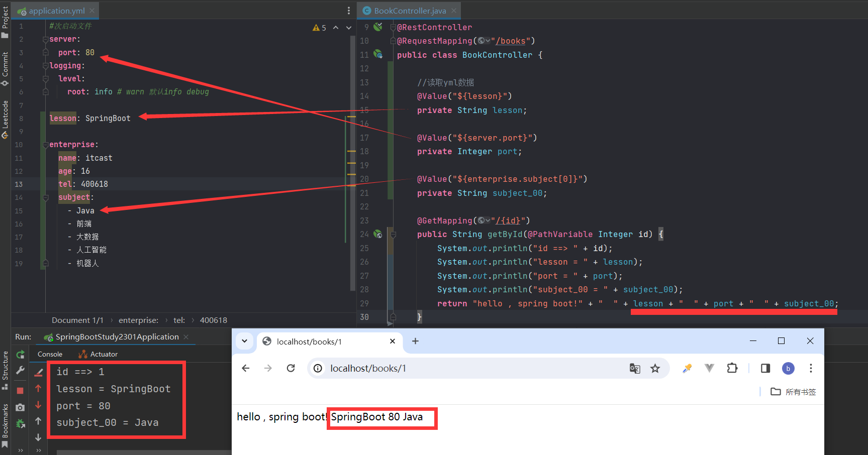The image size is (868, 455).
Task: Click the green bug icon in Run toolbar
Action: (20, 424)
